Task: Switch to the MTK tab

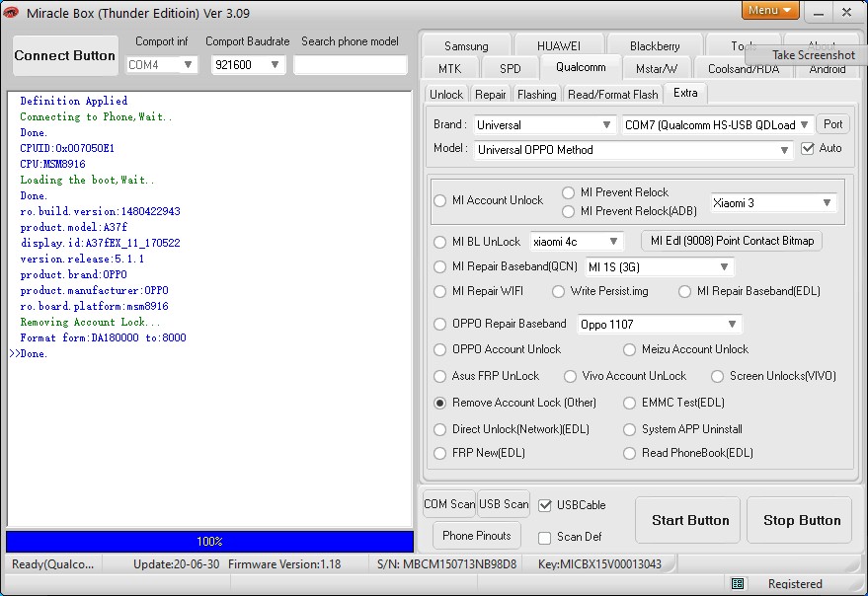Action: click(449, 69)
